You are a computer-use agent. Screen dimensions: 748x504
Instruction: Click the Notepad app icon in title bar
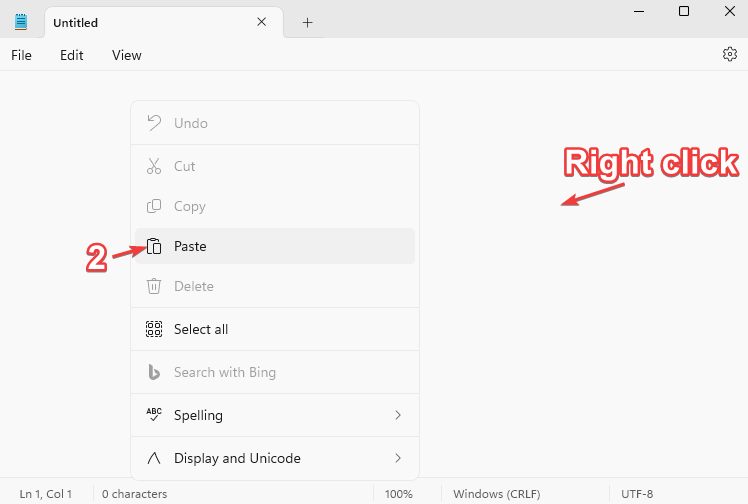21,22
